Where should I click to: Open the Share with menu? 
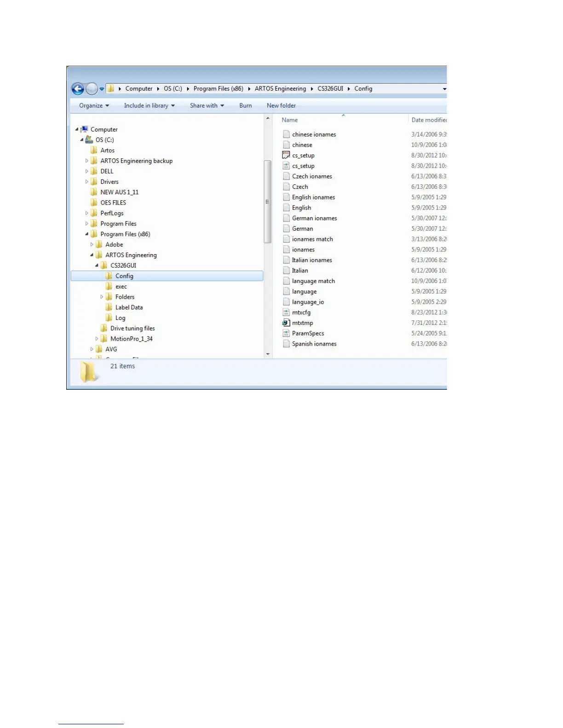[207, 106]
